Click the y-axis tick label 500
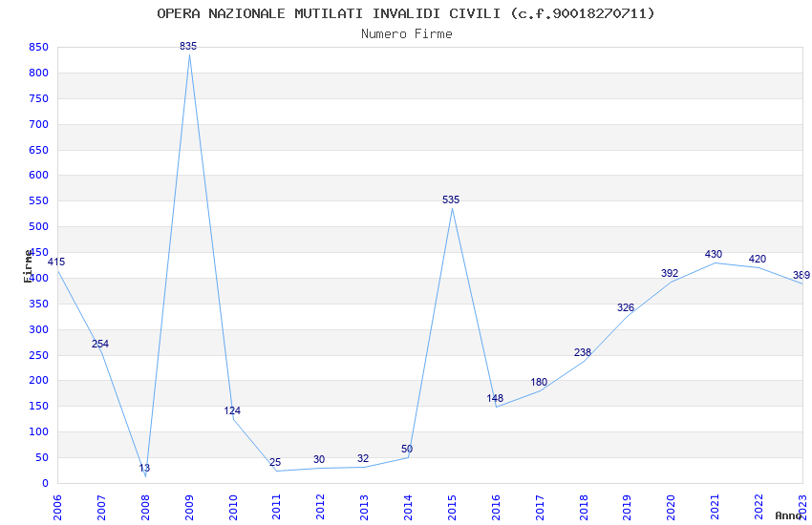 pos(38,226)
